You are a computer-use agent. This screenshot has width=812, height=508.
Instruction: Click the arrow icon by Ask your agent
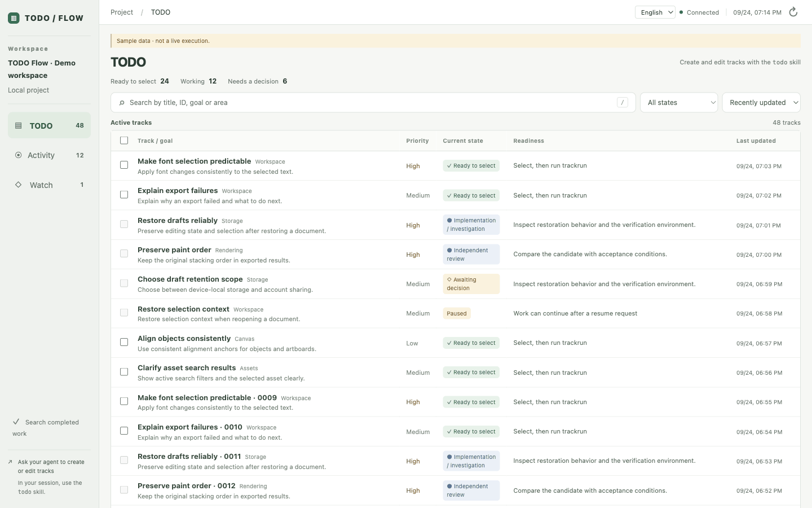[x=10, y=462]
